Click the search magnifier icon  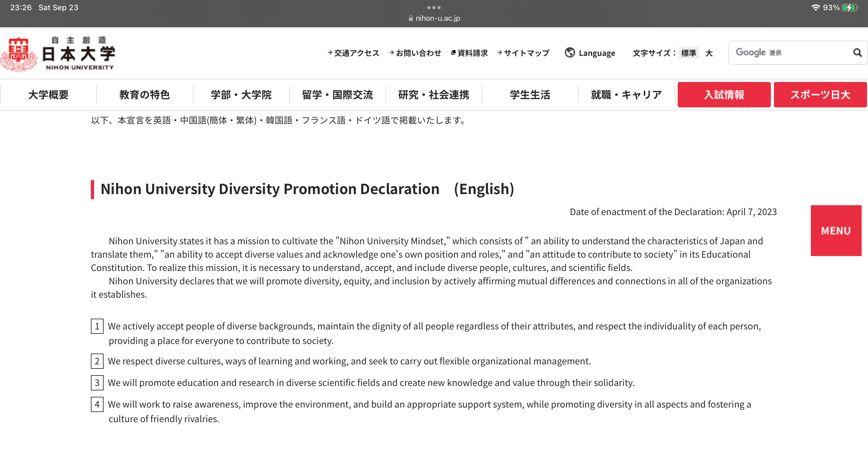point(857,52)
